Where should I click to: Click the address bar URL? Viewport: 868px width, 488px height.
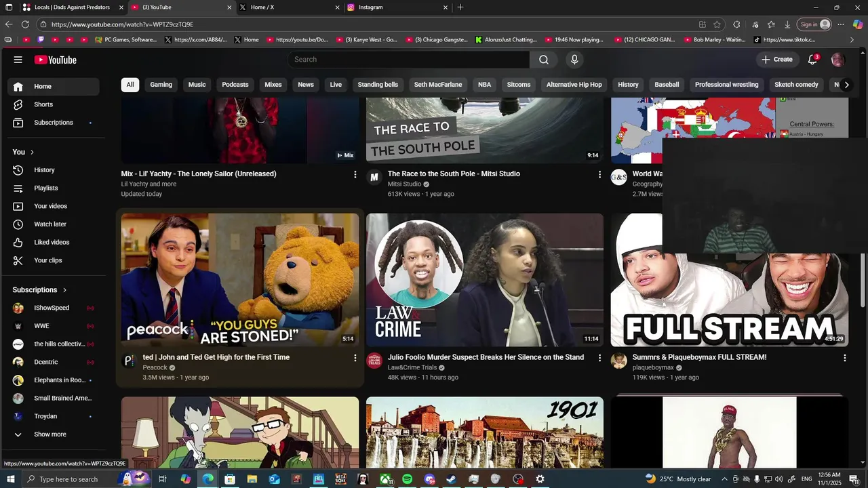122,24
